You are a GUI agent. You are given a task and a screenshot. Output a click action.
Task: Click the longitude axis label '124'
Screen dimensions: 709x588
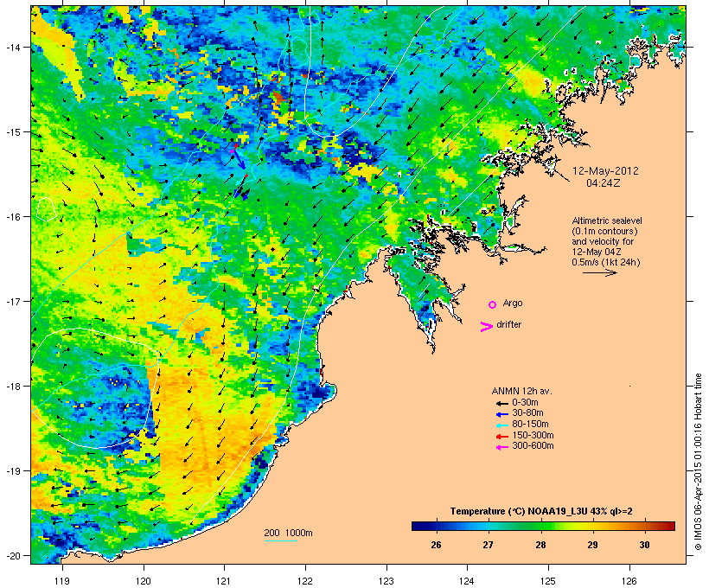pos(467,581)
